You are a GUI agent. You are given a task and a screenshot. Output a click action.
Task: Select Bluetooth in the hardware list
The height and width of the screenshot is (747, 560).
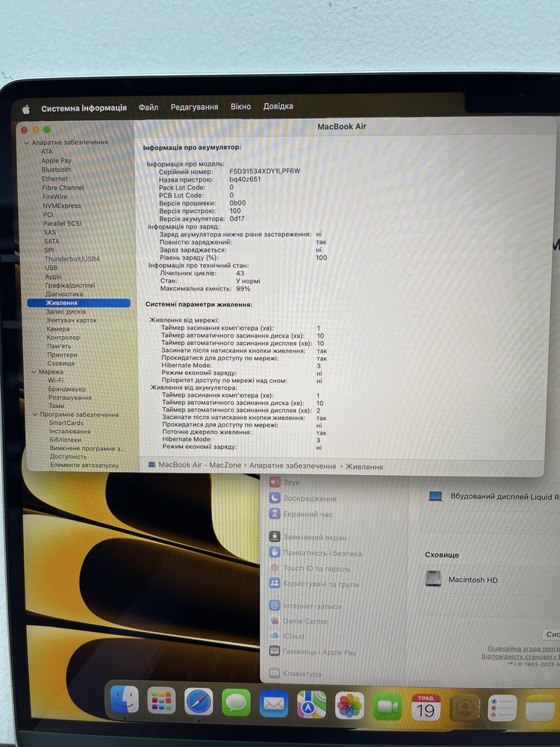[x=56, y=170]
